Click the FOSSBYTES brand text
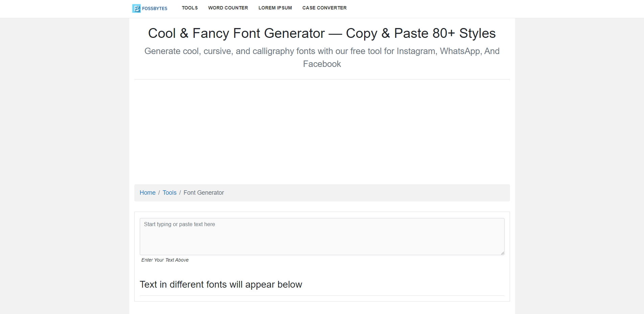Screen dimensions: 644x314 [x=155, y=8]
